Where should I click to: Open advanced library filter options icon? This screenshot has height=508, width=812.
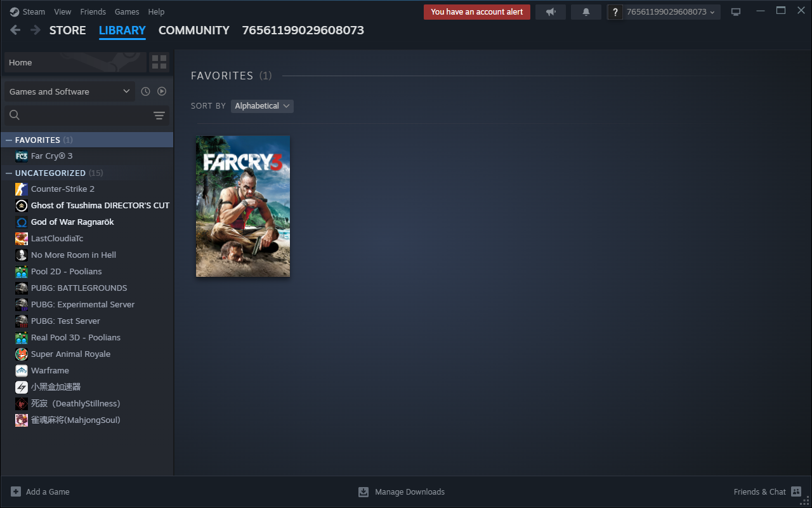(x=159, y=115)
